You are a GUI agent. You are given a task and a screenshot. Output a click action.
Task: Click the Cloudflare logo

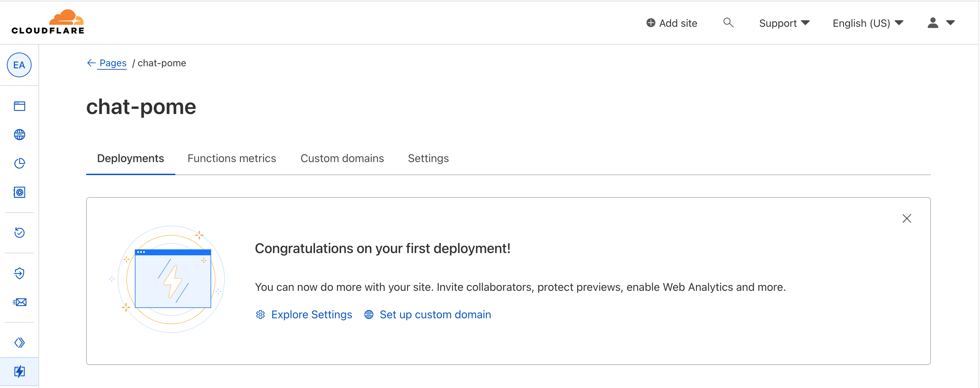coord(48,22)
